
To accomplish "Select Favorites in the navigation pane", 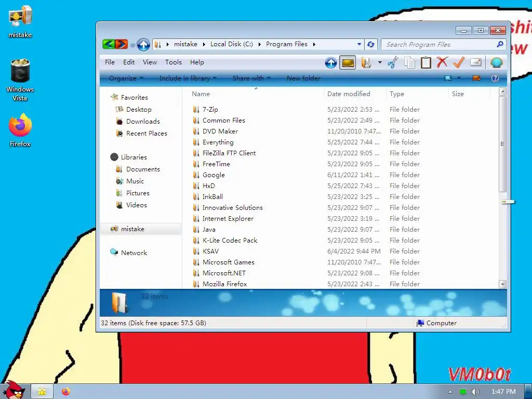I will coord(135,97).
